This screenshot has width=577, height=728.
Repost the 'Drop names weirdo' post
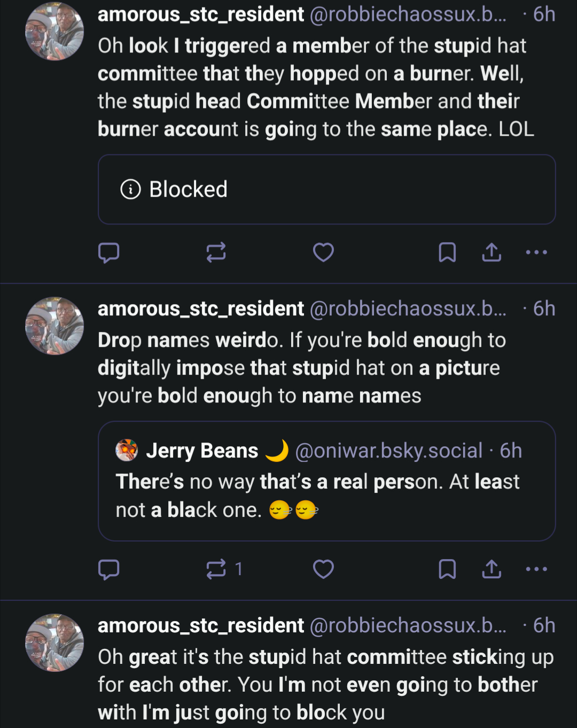[216, 569]
